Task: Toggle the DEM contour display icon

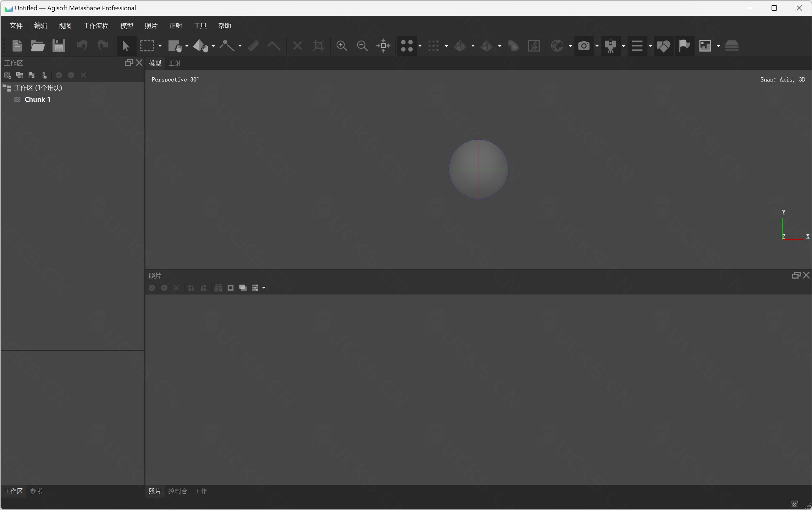Action: [x=513, y=46]
